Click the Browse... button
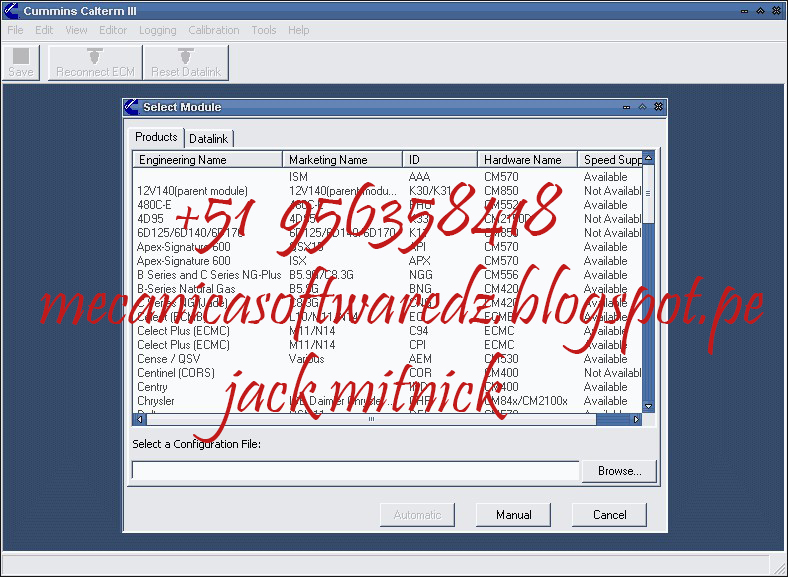Screen dimensions: 788x577 [x=619, y=471]
